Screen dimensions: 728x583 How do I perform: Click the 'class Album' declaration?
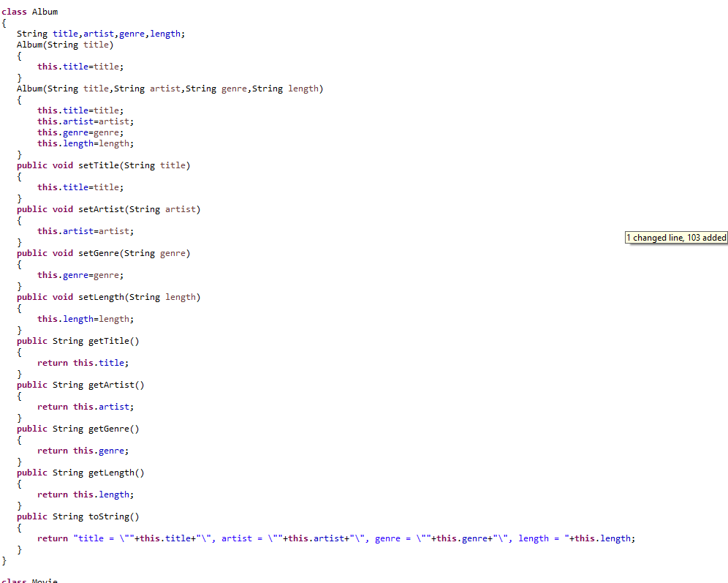coord(29,11)
